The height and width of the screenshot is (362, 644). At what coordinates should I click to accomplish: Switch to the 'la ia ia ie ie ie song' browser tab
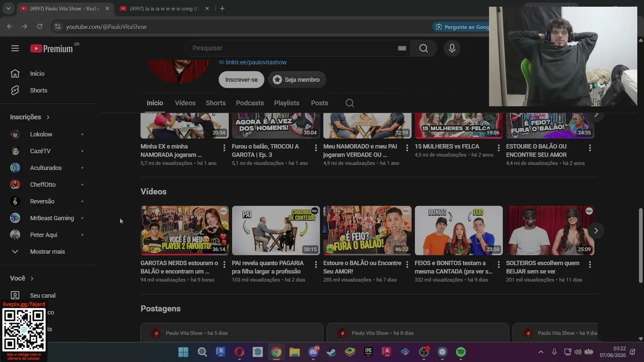coord(165,9)
